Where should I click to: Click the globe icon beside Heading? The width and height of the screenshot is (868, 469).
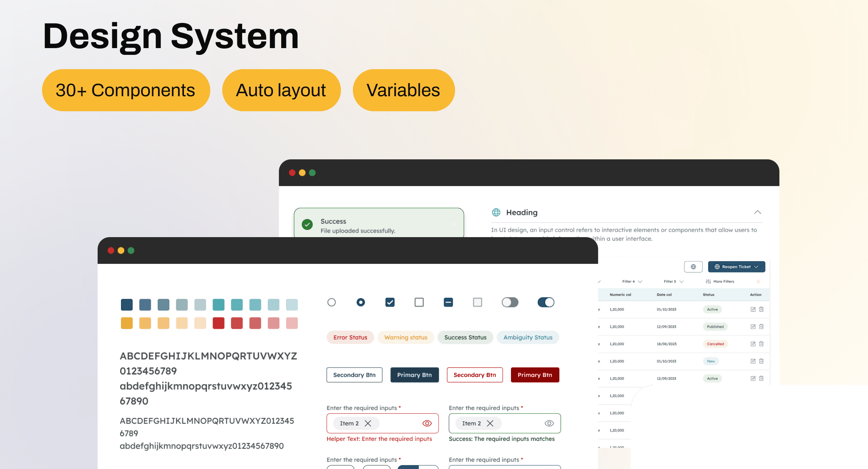[x=496, y=212]
